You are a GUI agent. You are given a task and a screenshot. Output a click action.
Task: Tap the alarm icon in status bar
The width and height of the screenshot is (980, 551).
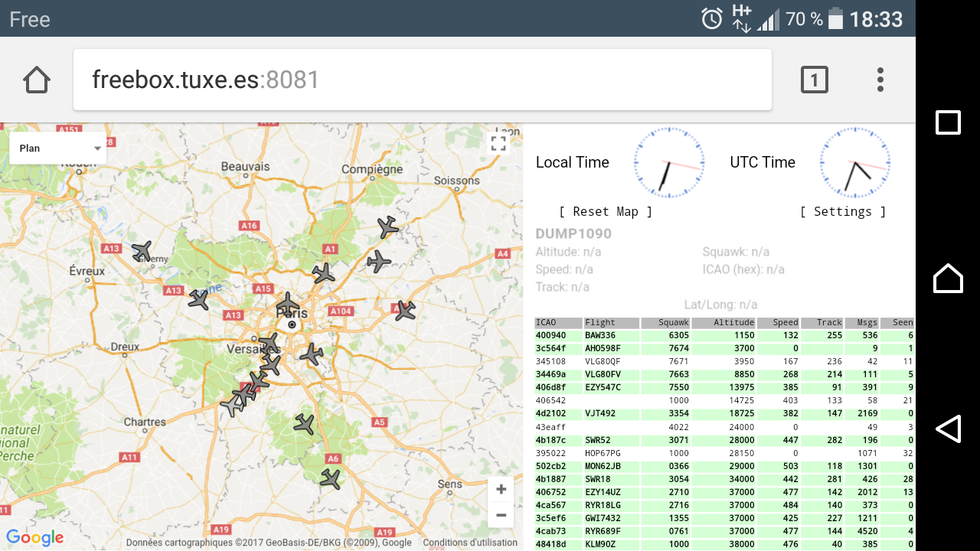(x=712, y=18)
